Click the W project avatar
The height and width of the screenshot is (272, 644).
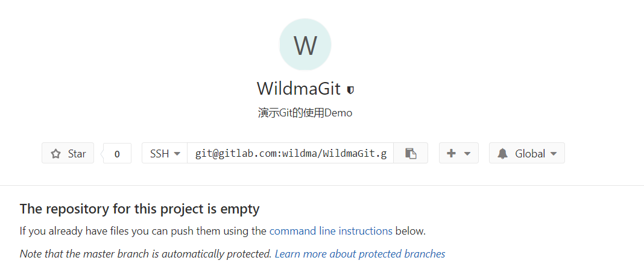[x=305, y=45]
